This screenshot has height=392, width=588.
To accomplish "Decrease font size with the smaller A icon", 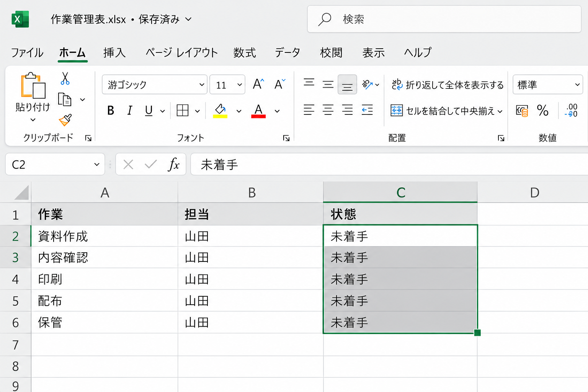I will click(x=280, y=84).
